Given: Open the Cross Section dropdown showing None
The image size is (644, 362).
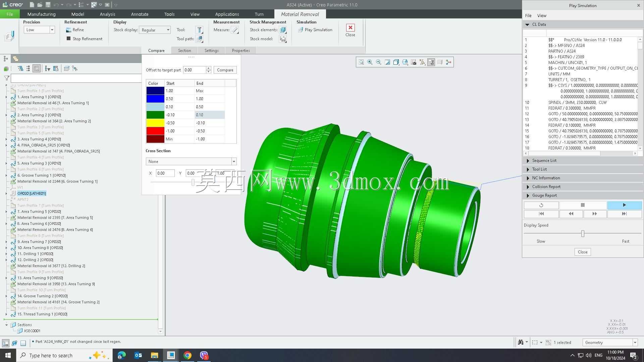Looking at the screenshot, I should pos(191,162).
